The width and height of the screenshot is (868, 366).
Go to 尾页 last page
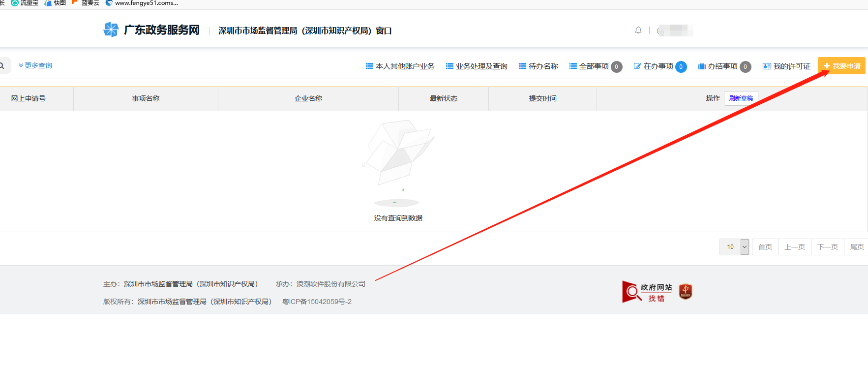click(857, 247)
